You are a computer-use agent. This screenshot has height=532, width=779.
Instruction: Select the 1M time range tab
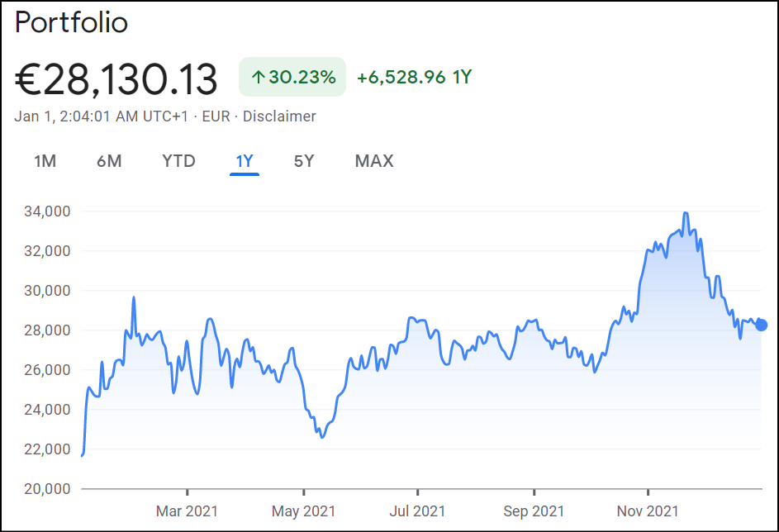pyautogui.click(x=45, y=161)
